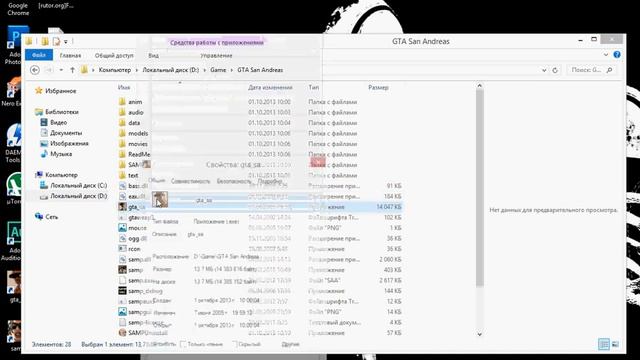640x360 pixels.
Task: Select the samp_debug application icon
Action: click(122, 291)
